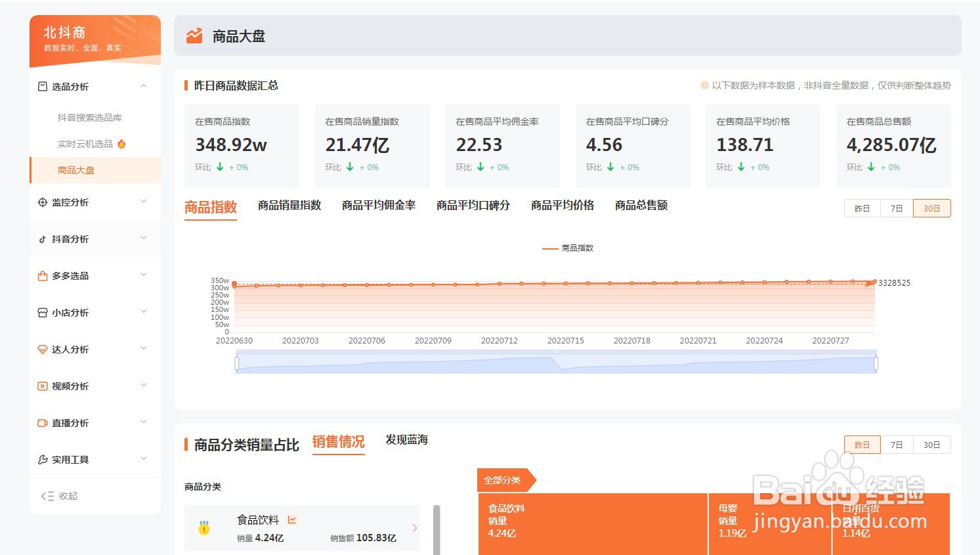The width and height of the screenshot is (980, 555).
Task: Expand the 实用工具 menu chevron
Action: pos(144,458)
